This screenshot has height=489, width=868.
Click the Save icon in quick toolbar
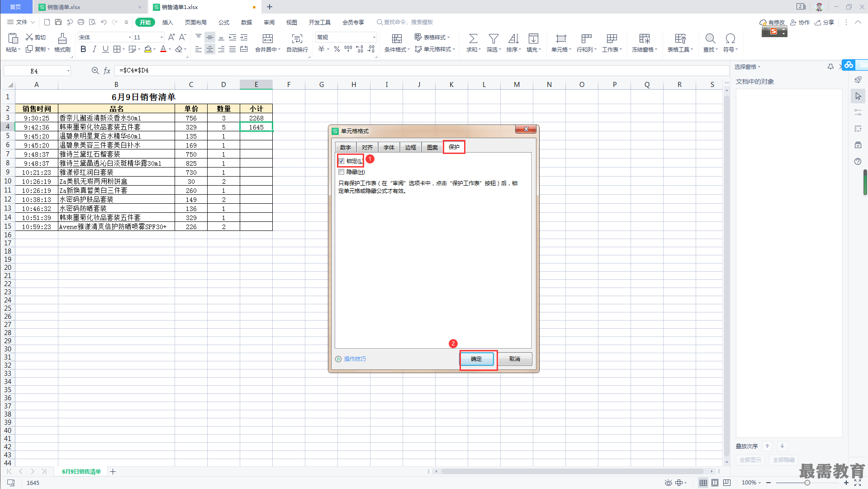(x=58, y=22)
